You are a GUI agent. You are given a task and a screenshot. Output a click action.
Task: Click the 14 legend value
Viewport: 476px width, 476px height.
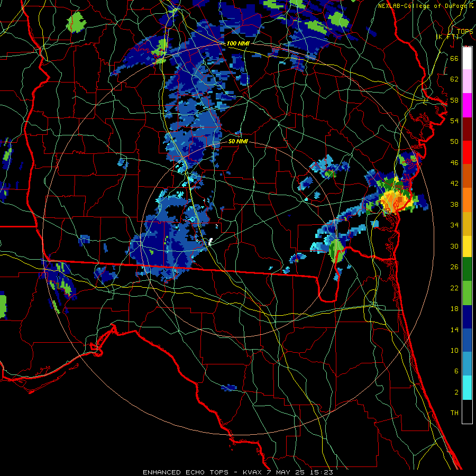[454, 329]
